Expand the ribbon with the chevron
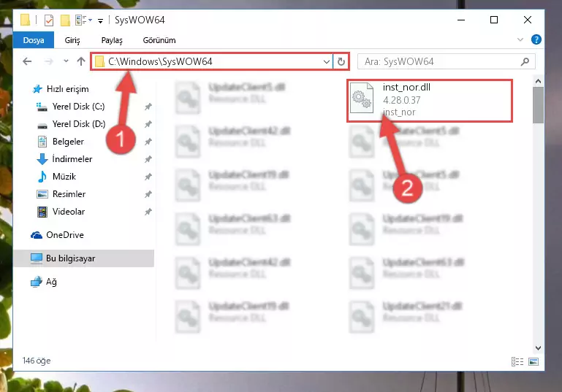The height and width of the screenshot is (392, 562). pos(520,39)
